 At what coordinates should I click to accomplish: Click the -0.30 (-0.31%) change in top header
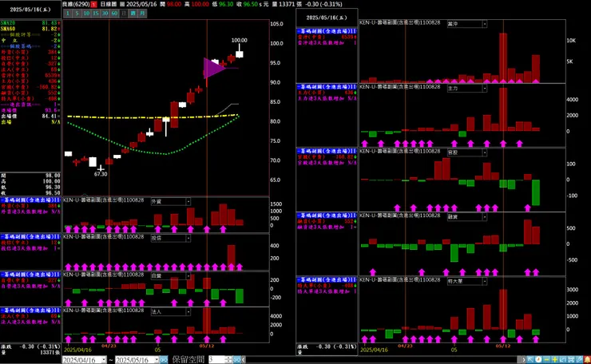click(323, 4)
